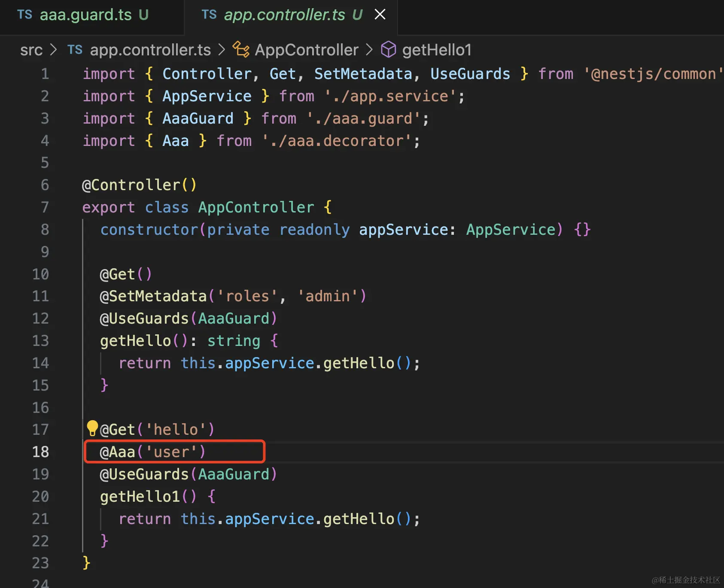Click 'getHello(): string' method signature

pyautogui.click(x=180, y=341)
